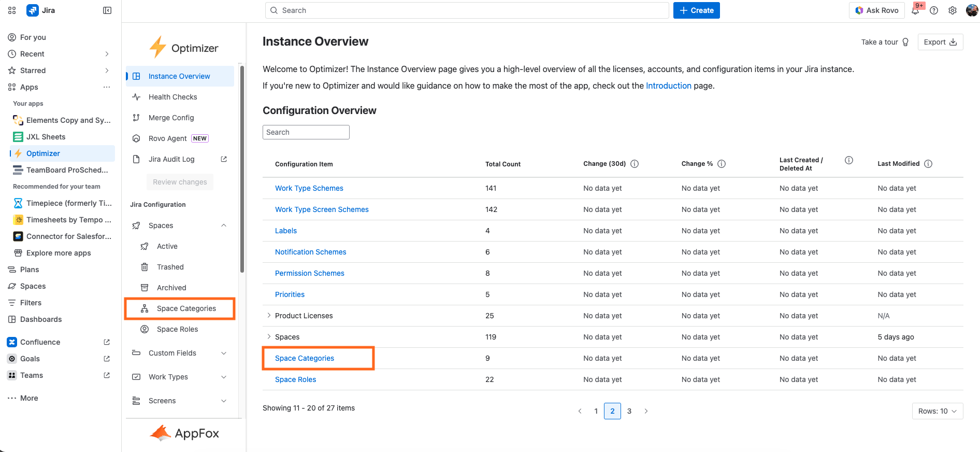The height and width of the screenshot is (452, 980).
Task: Click the help question mark icon
Action: pos(934,10)
